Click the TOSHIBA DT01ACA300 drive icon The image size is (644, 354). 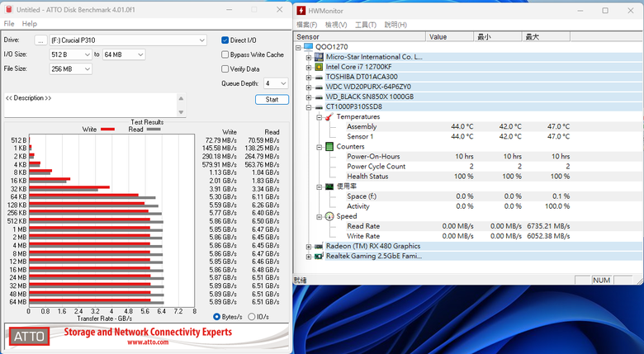(x=319, y=77)
